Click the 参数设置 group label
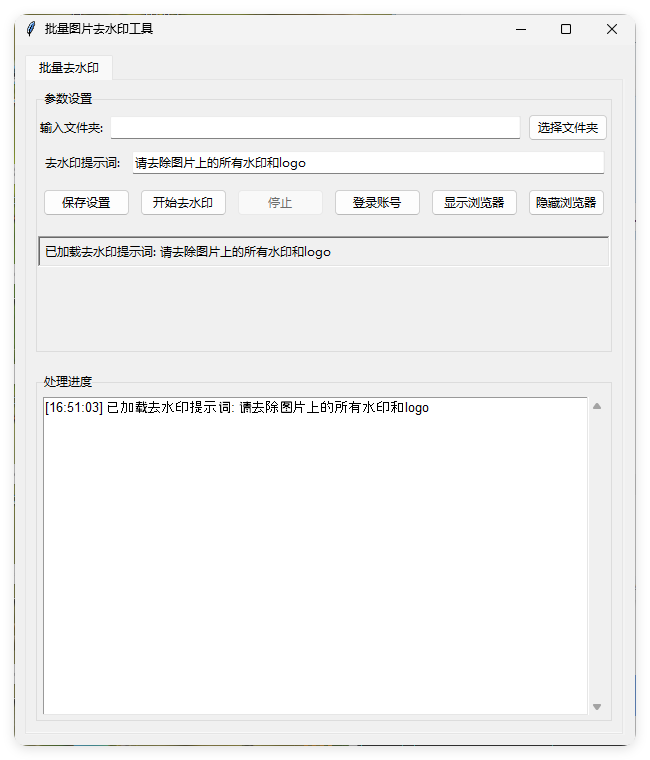The height and width of the screenshot is (760, 650). point(68,99)
